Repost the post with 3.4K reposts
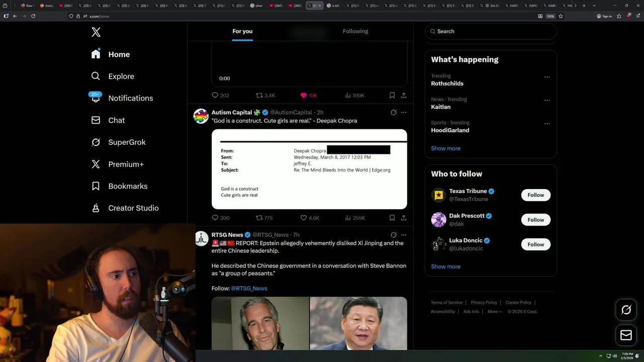The width and height of the screenshot is (644, 362). (265, 95)
